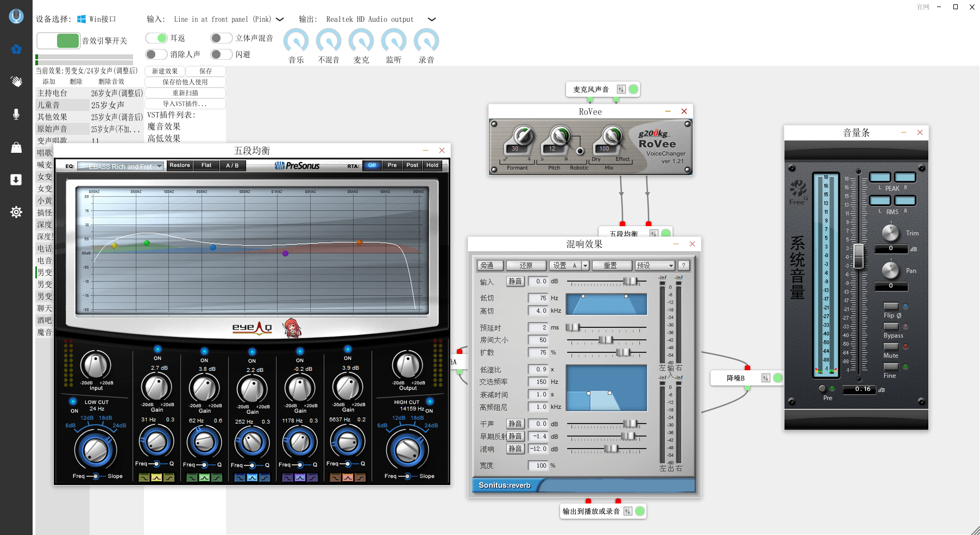980x535 pixels.
Task: Click the 音量条 main volume fader
Action: 858,256
